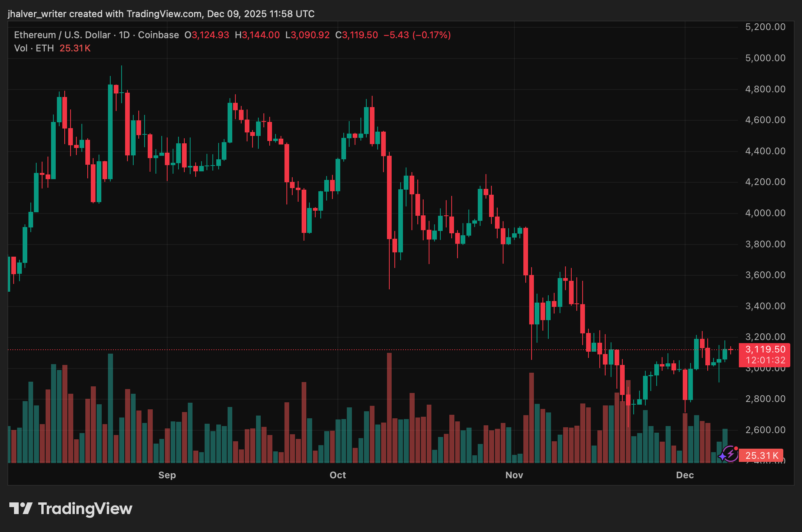Click the red 25.31K volume axis label
This screenshot has width=802, height=532.
pos(761,455)
